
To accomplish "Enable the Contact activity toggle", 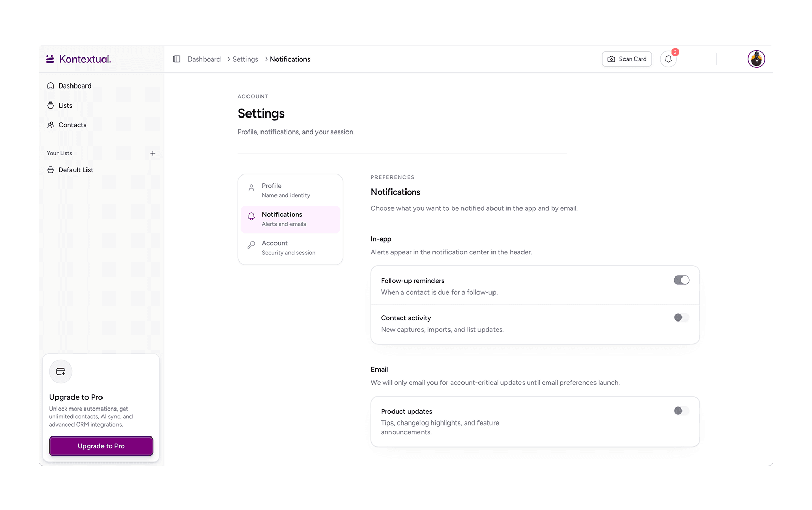I will coord(682,317).
